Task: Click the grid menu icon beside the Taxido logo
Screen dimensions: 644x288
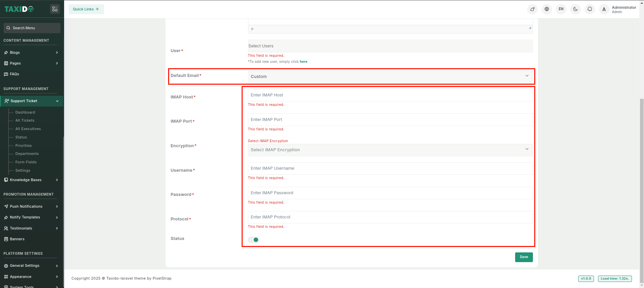Action: [x=55, y=9]
